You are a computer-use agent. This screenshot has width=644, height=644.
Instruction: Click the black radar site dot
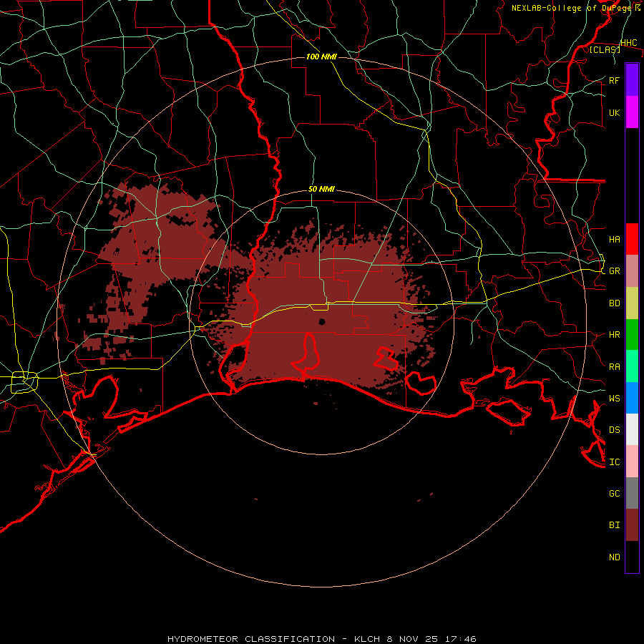pos(322,321)
